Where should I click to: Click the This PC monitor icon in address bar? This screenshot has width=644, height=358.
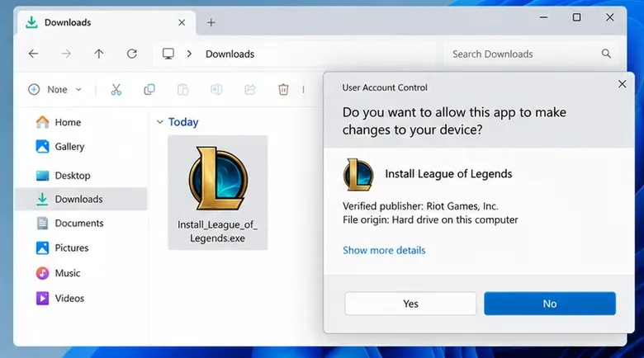tap(168, 54)
